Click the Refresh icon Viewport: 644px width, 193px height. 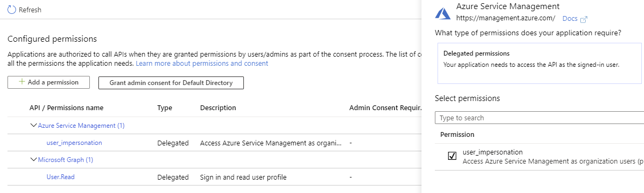[x=12, y=10]
